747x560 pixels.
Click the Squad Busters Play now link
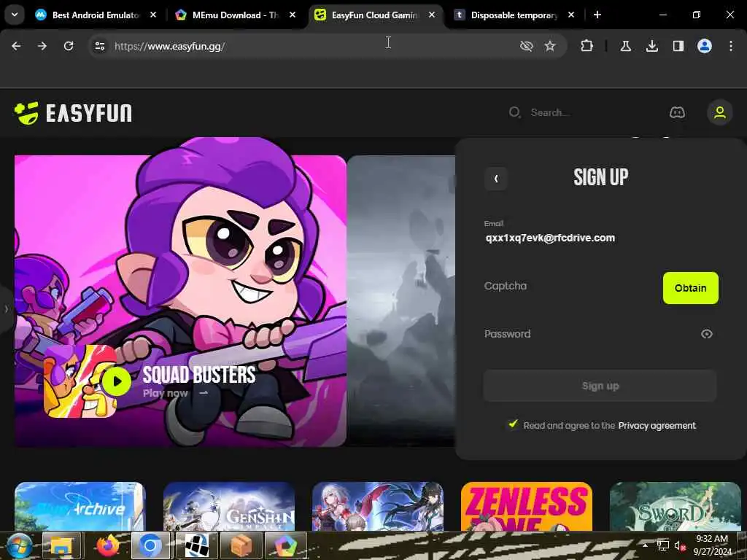(176, 393)
